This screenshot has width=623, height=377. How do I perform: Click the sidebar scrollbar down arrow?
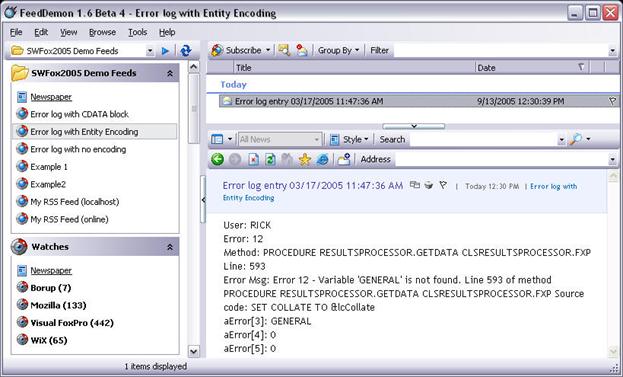tap(193, 351)
